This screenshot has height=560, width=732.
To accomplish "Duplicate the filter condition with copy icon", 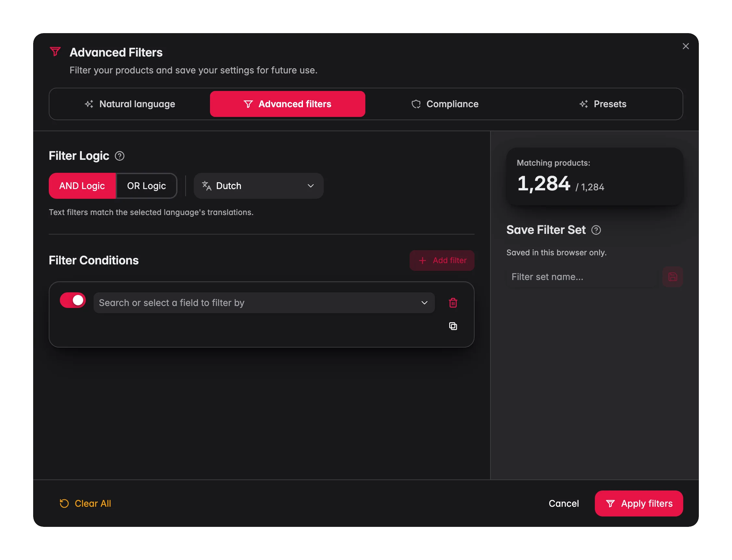I will click(x=453, y=326).
